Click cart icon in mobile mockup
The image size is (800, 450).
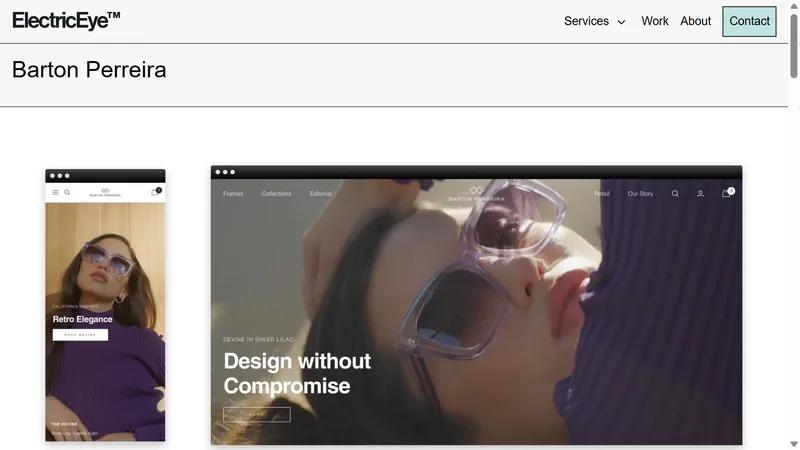[x=155, y=192]
